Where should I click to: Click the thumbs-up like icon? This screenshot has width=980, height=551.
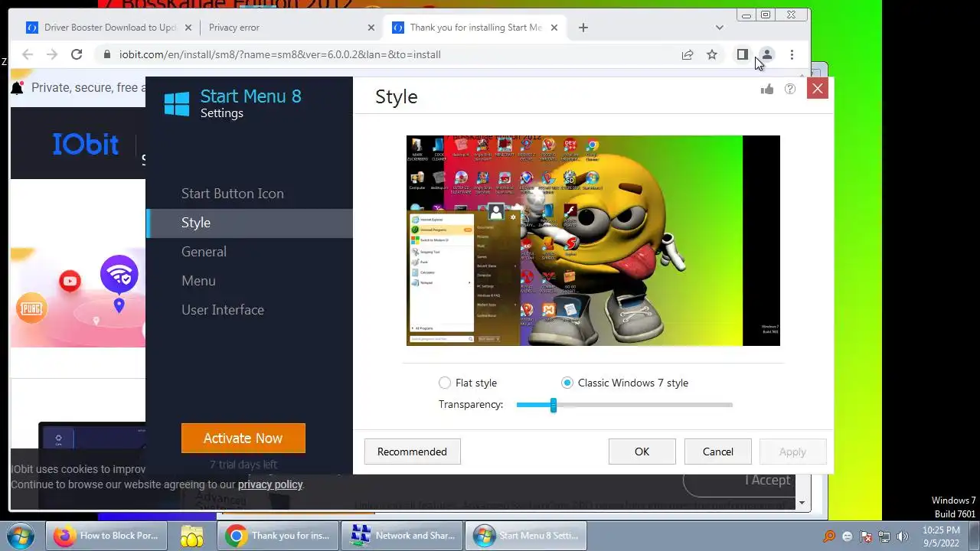click(x=767, y=90)
